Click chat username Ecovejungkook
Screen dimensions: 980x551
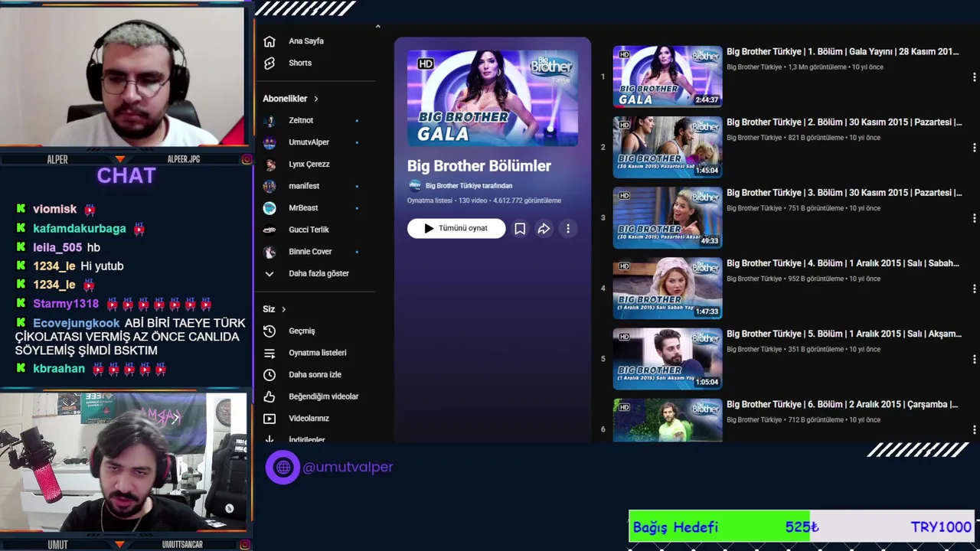77,323
